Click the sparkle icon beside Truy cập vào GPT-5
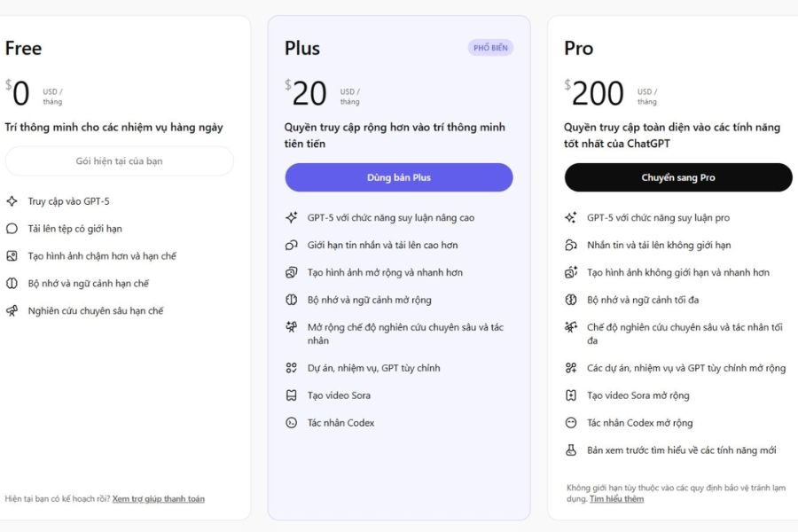The width and height of the screenshot is (798, 532). (x=12, y=201)
